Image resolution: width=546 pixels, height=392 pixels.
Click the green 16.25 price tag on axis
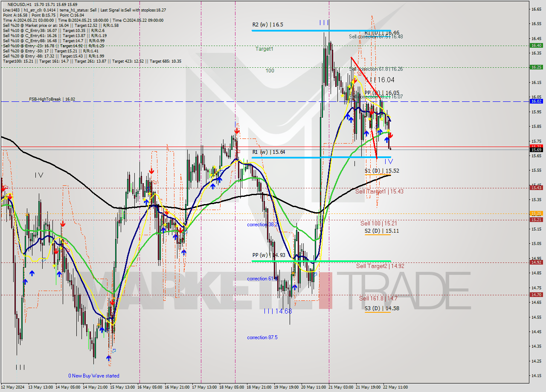point(536,67)
